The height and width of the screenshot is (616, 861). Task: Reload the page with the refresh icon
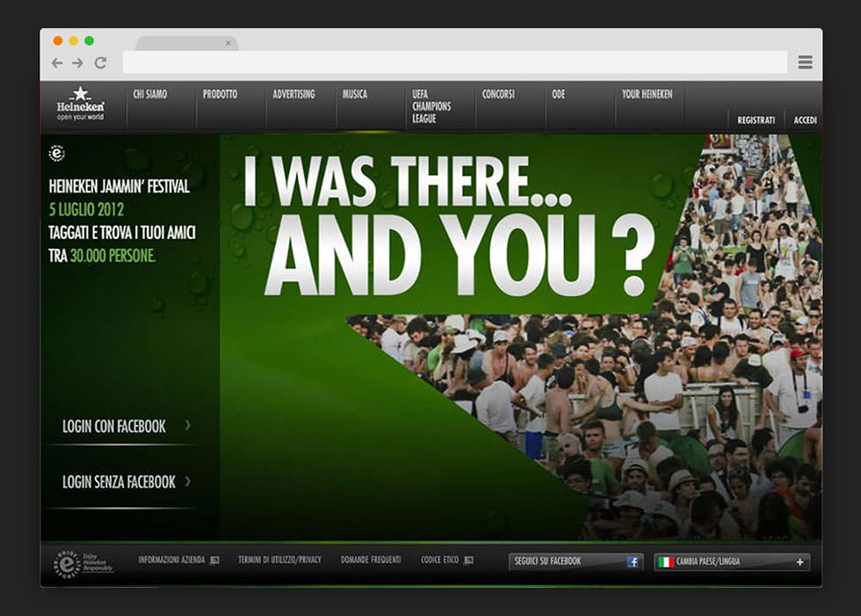(100, 62)
